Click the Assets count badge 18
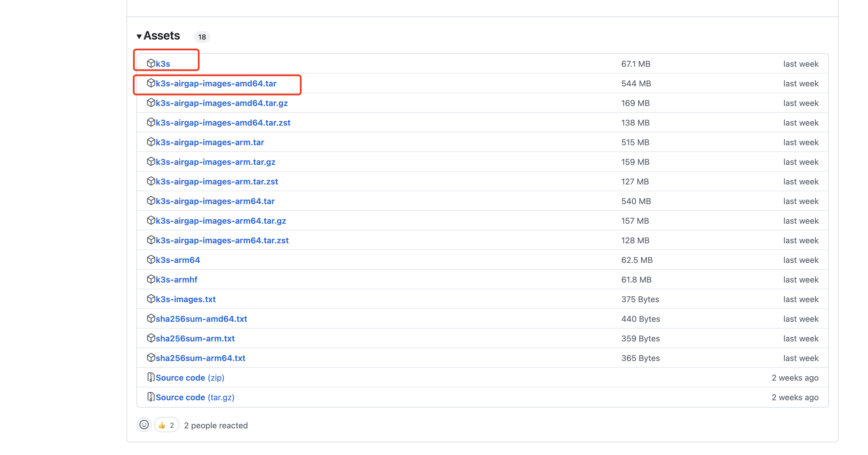868x455 pixels. [x=202, y=37]
